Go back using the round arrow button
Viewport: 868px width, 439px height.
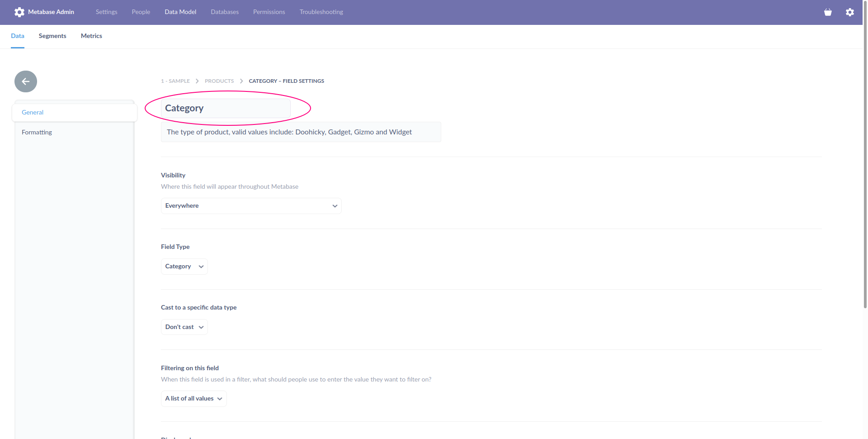(26, 81)
